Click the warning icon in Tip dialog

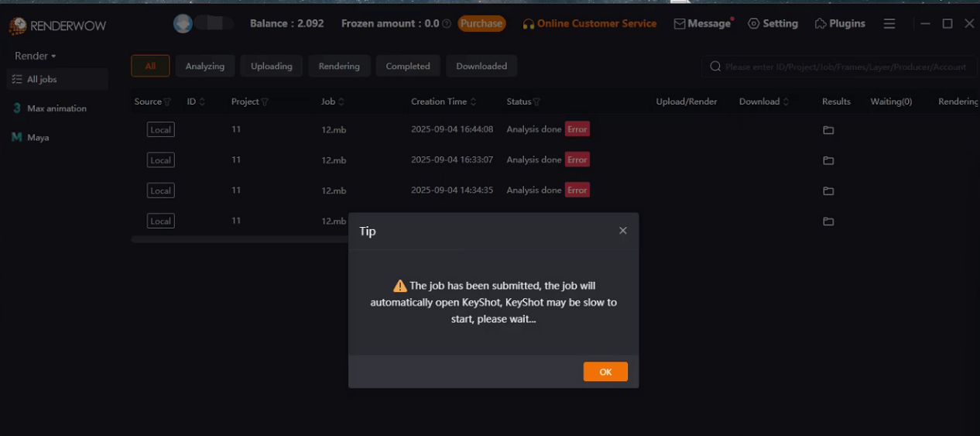(399, 286)
